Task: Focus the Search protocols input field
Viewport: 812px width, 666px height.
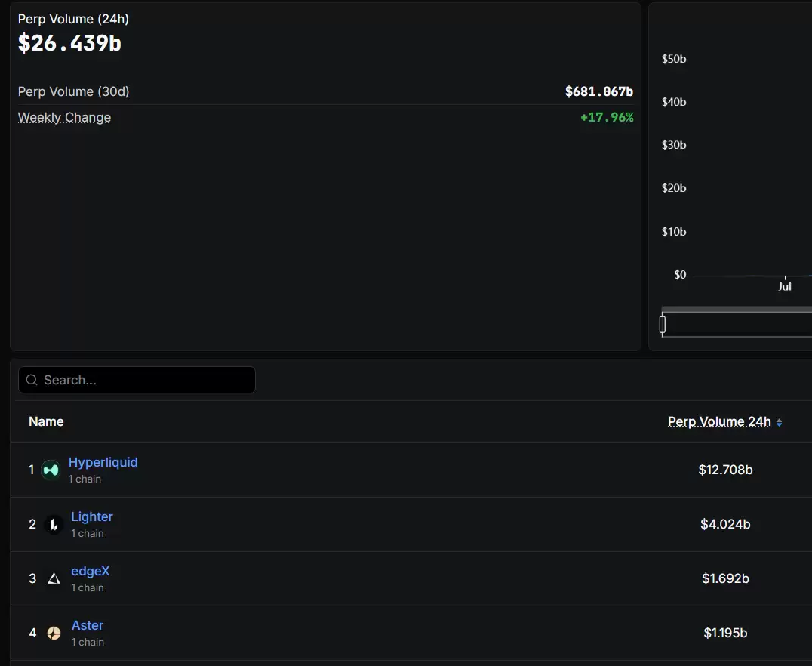Action: (x=143, y=380)
